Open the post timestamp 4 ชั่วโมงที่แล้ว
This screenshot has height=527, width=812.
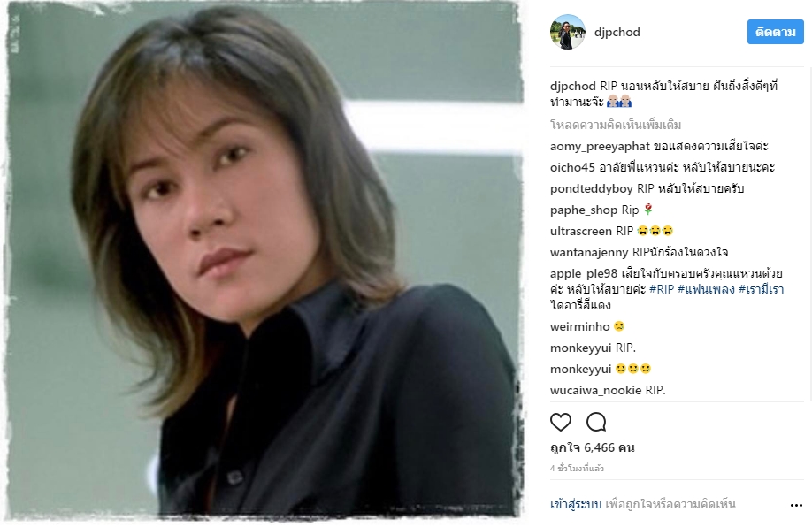pos(577,468)
